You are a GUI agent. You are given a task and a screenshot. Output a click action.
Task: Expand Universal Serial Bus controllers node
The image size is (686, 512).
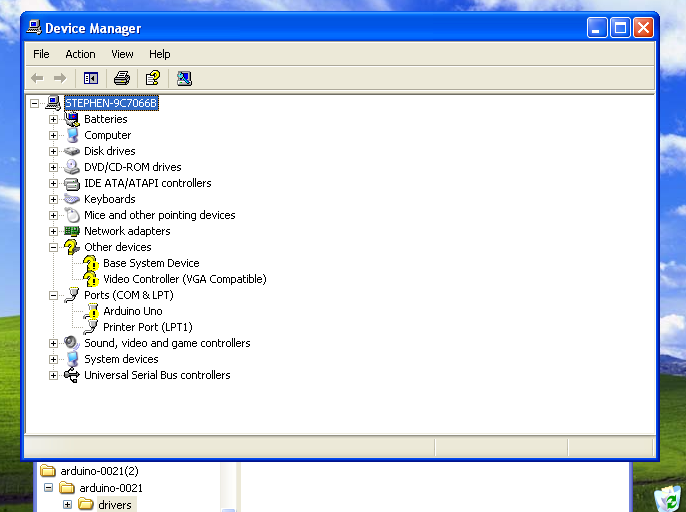(53, 375)
